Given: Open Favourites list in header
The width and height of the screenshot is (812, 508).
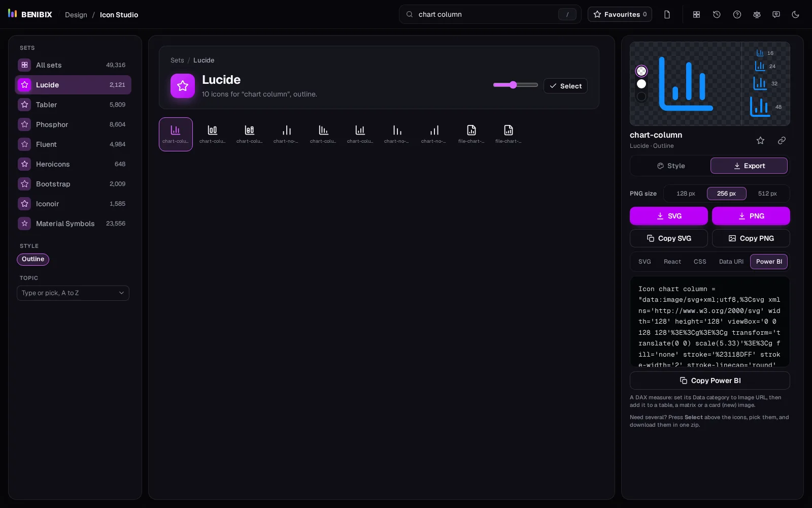Looking at the screenshot, I should 620,14.
